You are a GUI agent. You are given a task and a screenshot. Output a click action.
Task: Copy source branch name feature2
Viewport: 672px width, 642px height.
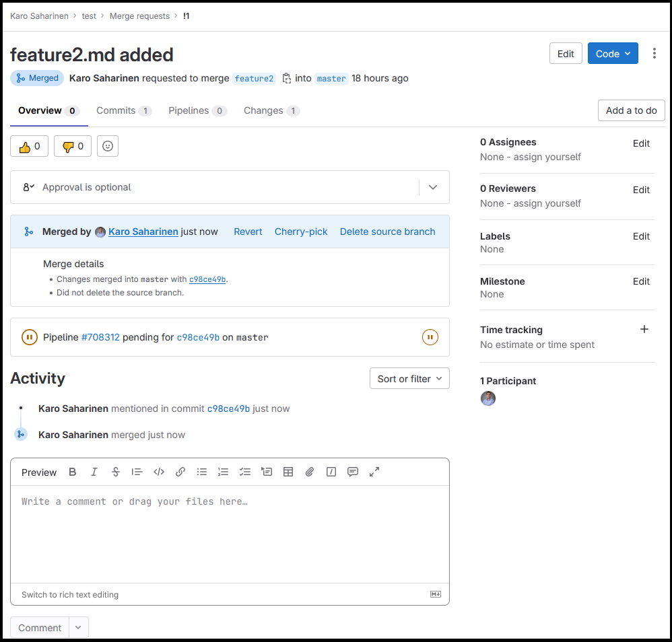287,78
